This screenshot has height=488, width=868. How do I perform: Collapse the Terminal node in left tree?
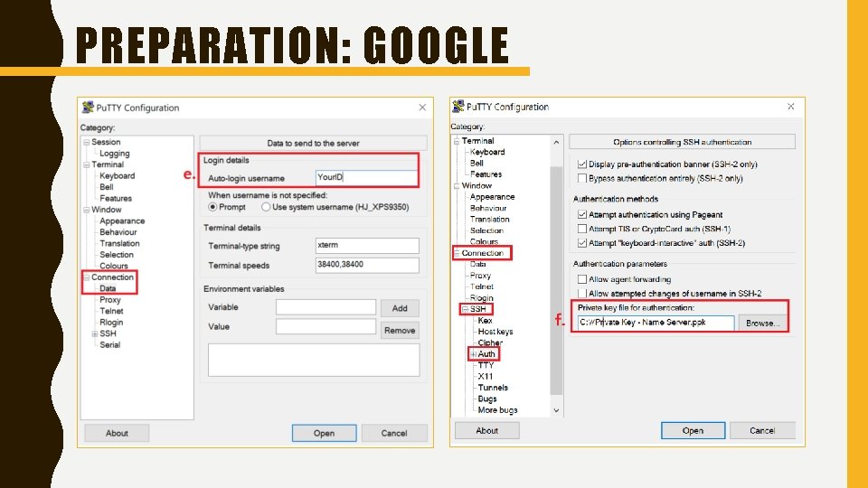coord(87,164)
